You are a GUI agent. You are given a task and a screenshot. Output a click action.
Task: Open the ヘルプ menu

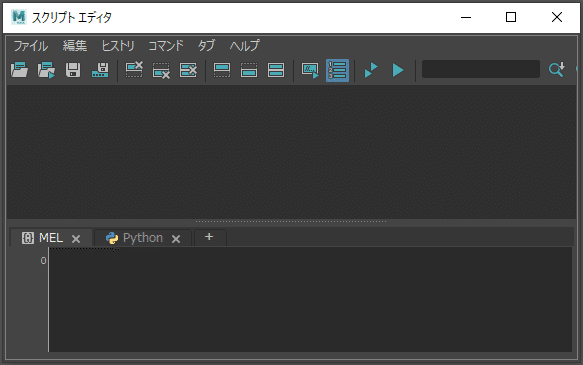pos(245,46)
